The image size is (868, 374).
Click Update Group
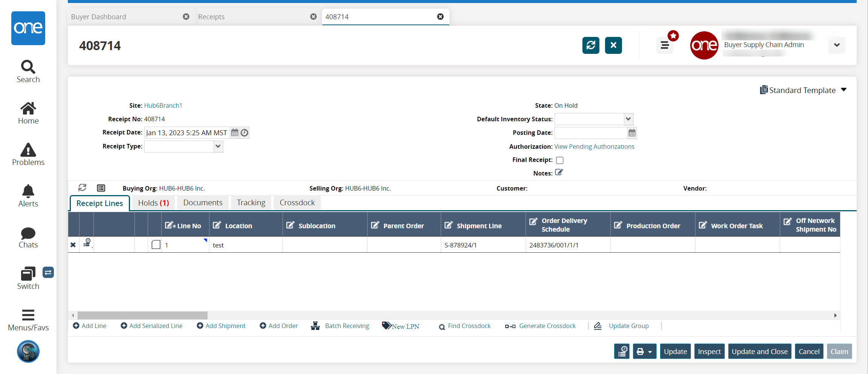click(622, 326)
